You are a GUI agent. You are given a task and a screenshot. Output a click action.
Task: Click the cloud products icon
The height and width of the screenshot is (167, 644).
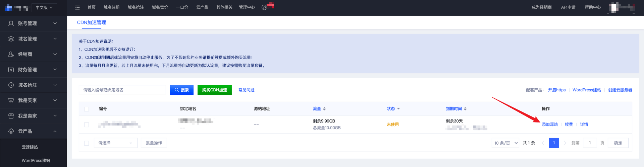click(11, 131)
